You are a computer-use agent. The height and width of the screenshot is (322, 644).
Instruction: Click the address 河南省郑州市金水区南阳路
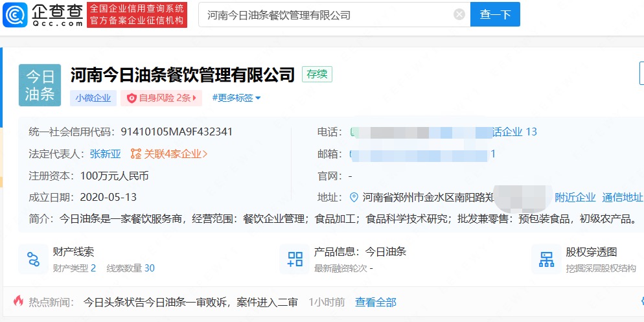pyautogui.click(x=428, y=198)
